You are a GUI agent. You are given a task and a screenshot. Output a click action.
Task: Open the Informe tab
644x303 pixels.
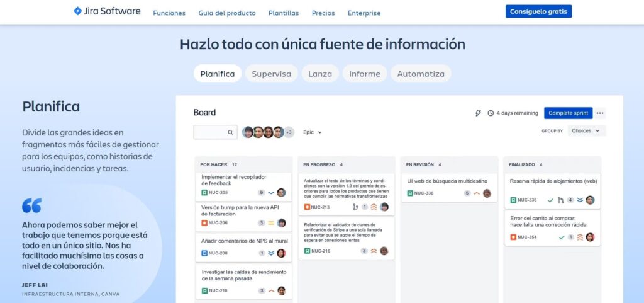coord(365,74)
